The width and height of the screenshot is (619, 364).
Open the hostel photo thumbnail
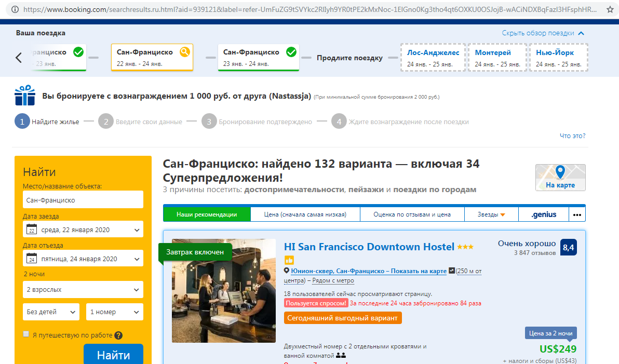click(224, 291)
